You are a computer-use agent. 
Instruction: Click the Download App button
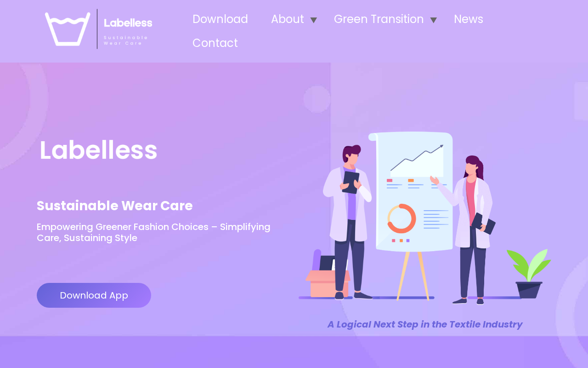click(x=94, y=295)
